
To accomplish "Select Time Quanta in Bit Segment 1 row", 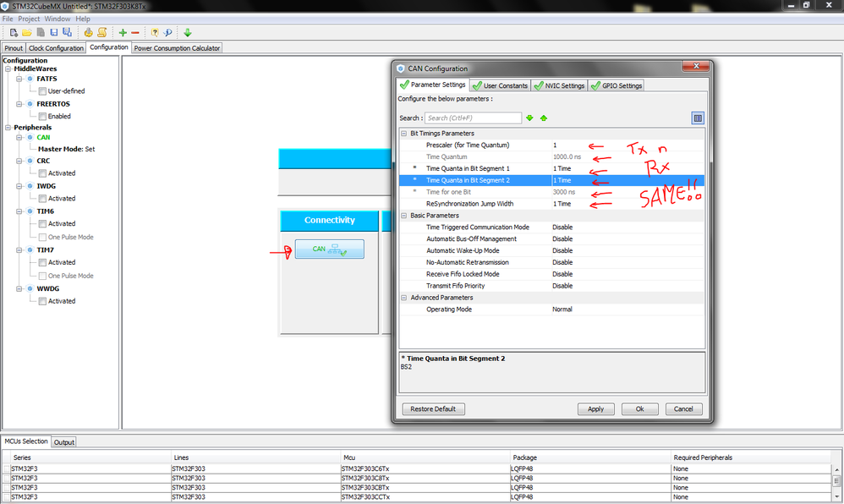I will [551, 168].
